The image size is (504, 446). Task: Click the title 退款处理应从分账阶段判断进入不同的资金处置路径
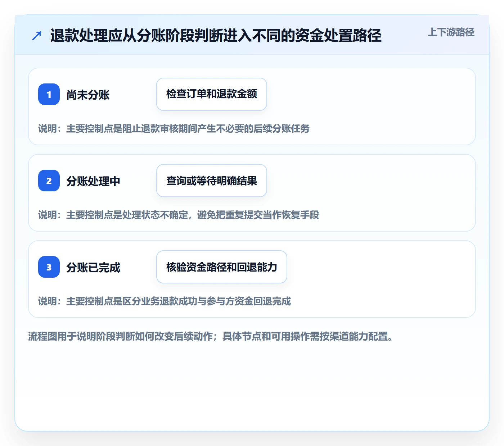tap(216, 36)
